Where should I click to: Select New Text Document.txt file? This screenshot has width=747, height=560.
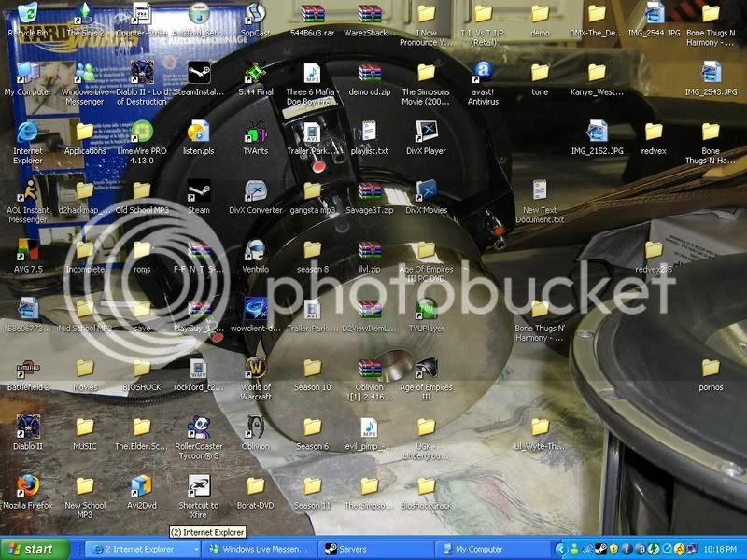click(540, 190)
